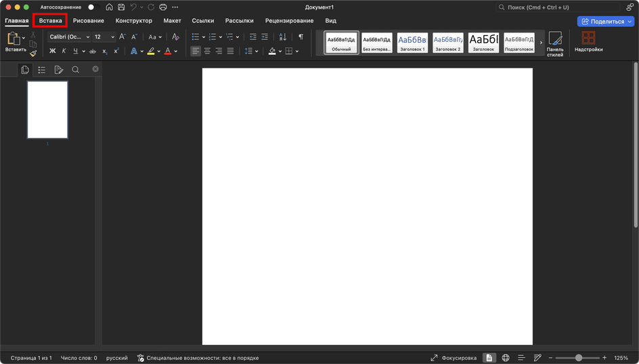Expand bullet list options arrow
This screenshot has width=639, height=364.
204,37
